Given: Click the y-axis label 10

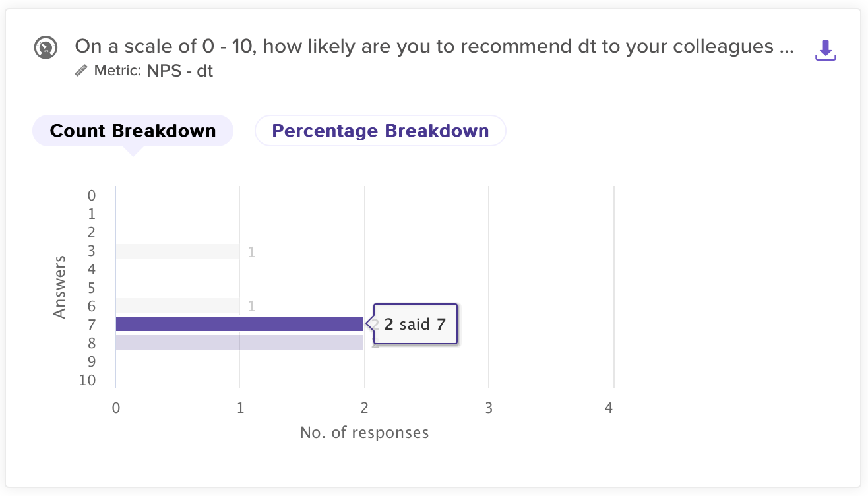Looking at the screenshot, I should tap(87, 381).
